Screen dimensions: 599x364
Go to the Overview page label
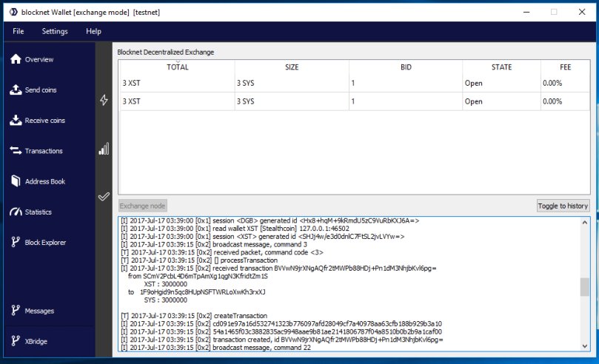pos(39,59)
